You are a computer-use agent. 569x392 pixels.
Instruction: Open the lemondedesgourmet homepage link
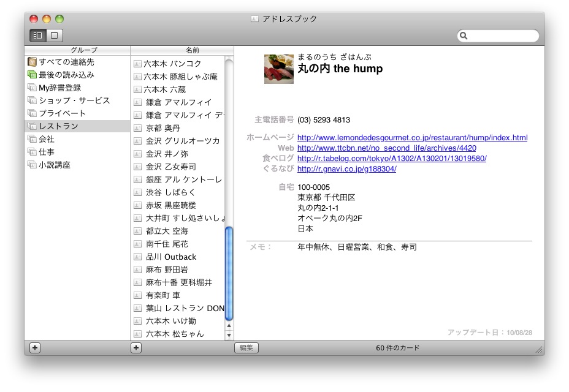pyautogui.click(x=412, y=138)
